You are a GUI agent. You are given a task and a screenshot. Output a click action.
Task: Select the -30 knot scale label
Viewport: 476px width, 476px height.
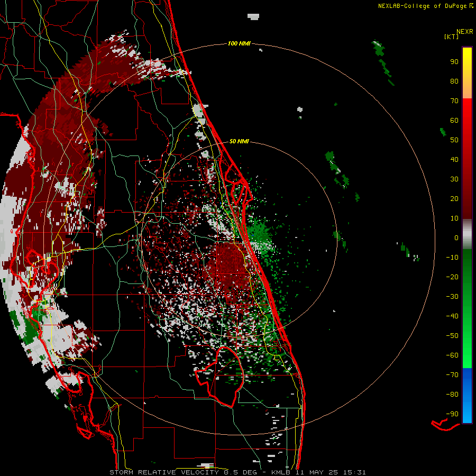[x=452, y=297]
